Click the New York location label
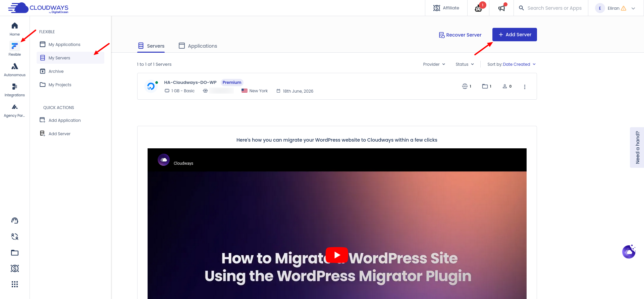Viewport: 644px width, 299px height. 258,91
